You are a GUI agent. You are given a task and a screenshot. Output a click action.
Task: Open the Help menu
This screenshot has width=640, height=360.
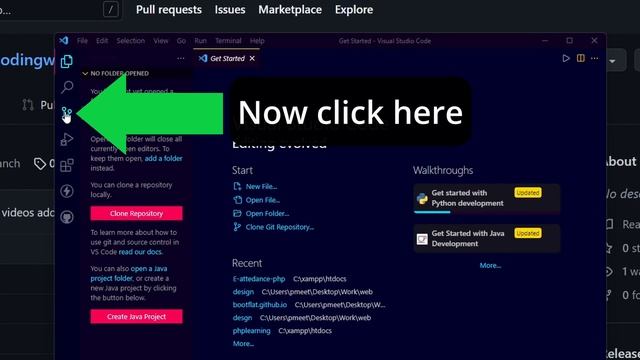coord(257,41)
